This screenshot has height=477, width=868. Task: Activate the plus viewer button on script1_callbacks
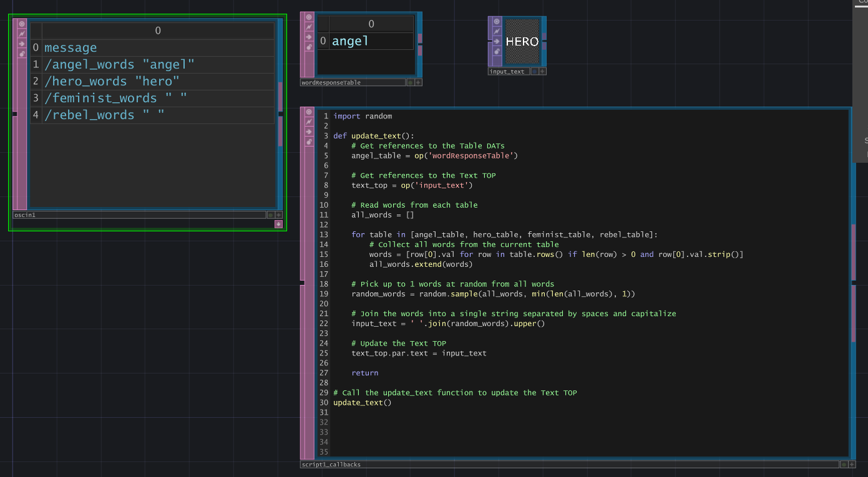(x=852, y=465)
